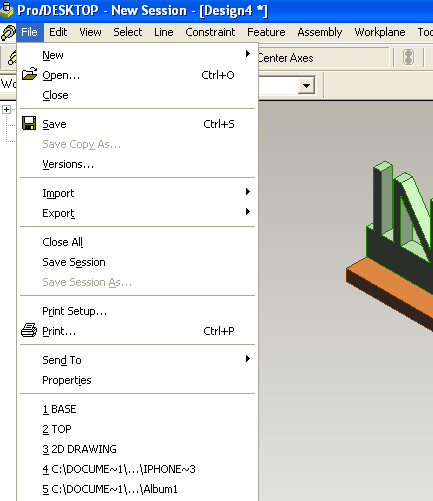Click the document icon left of File

click(x=8, y=32)
